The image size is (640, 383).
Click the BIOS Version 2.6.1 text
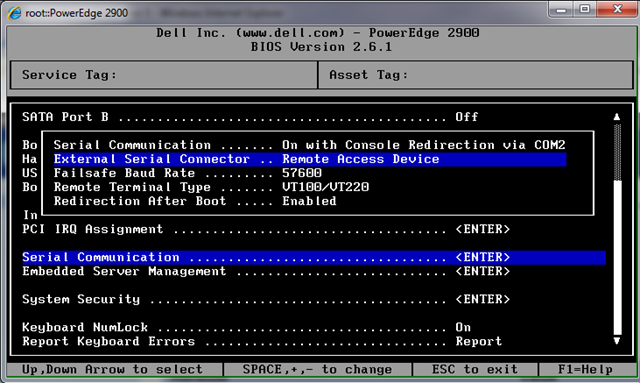(321, 47)
